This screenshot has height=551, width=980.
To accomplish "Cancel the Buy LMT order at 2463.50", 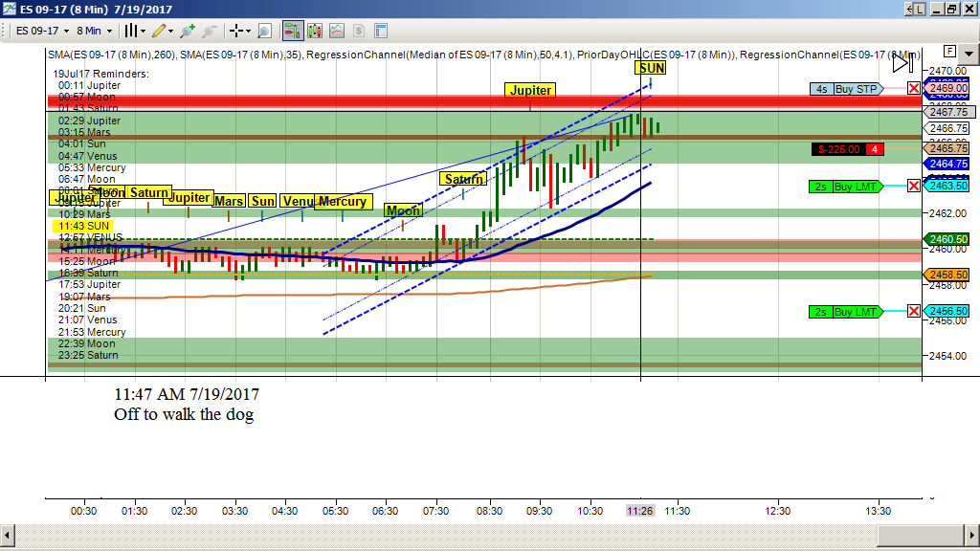I will click(x=914, y=187).
